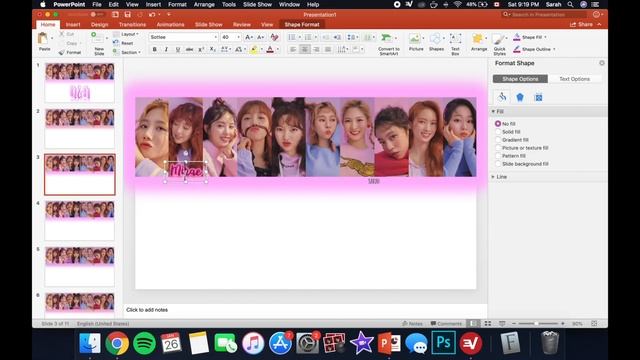
Task: Open Comments from status bar
Action: pyautogui.click(x=446, y=324)
